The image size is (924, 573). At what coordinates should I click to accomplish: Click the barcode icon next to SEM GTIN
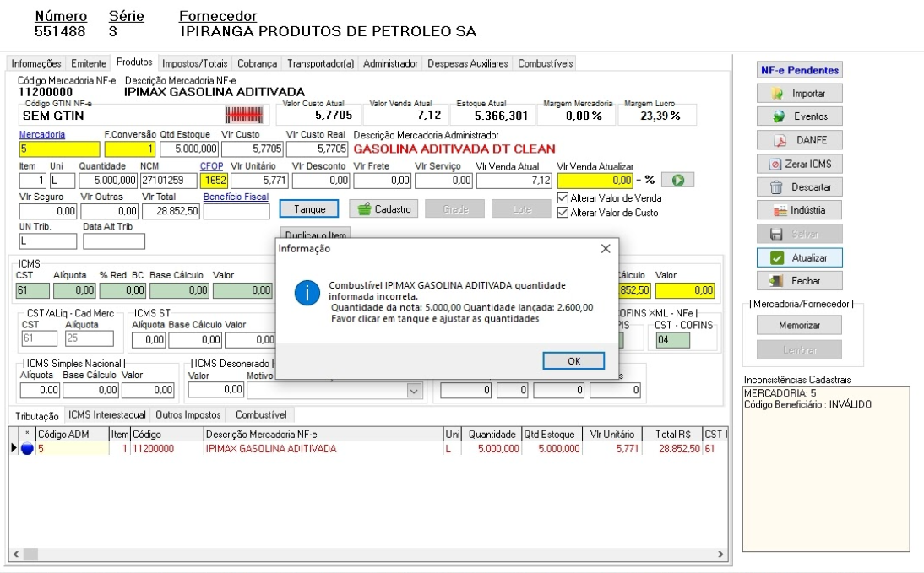click(244, 114)
